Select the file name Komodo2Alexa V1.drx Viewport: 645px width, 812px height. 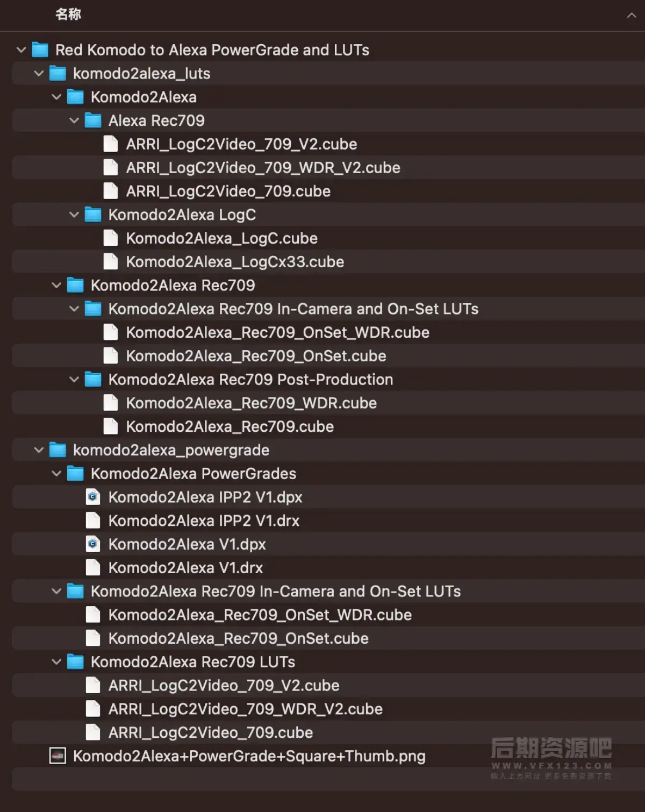coord(186,568)
